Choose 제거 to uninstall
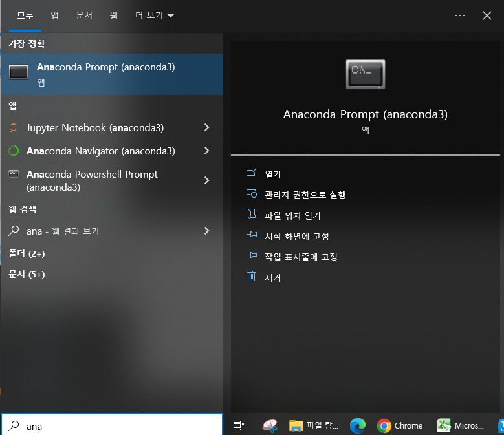This screenshot has height=435, width=504. (273, 277)
